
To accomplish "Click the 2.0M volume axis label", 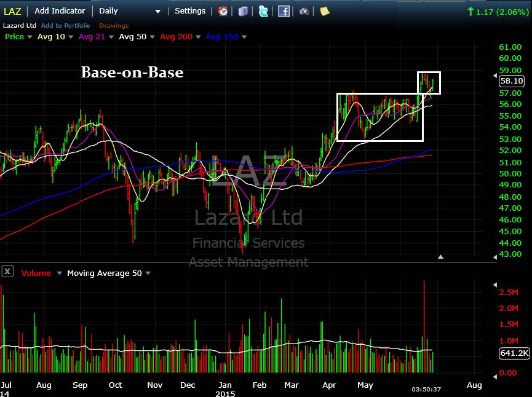I will 509,308.
